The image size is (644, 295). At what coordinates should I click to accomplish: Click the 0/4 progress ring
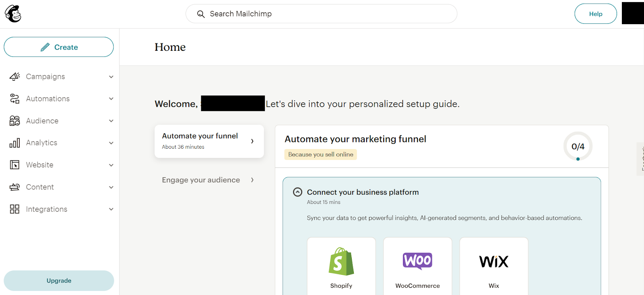click(578, 146)
